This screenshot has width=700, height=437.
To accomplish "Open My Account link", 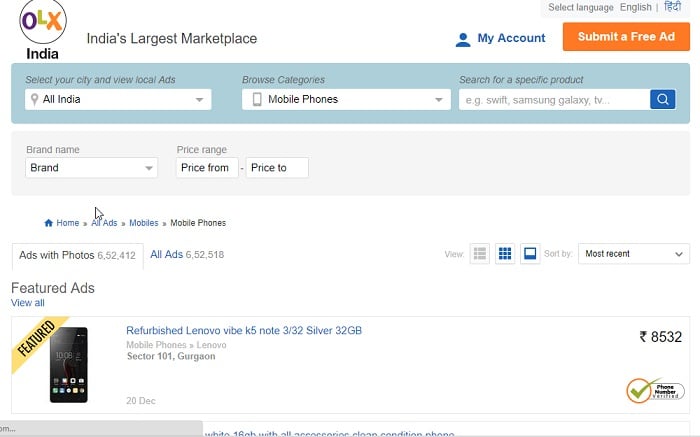I will (511, 38).
